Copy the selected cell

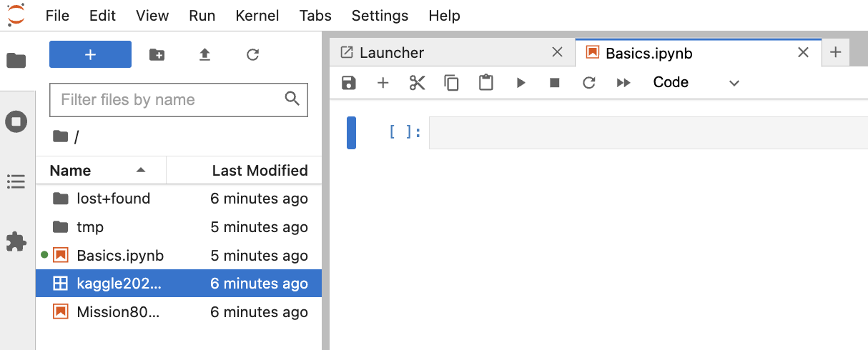coord(452,83)
